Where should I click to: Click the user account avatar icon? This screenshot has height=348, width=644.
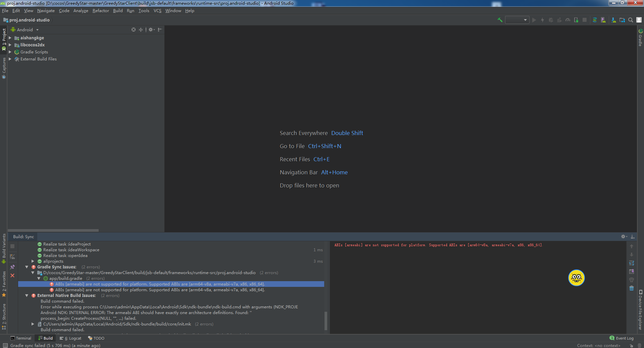coord(639,20)
